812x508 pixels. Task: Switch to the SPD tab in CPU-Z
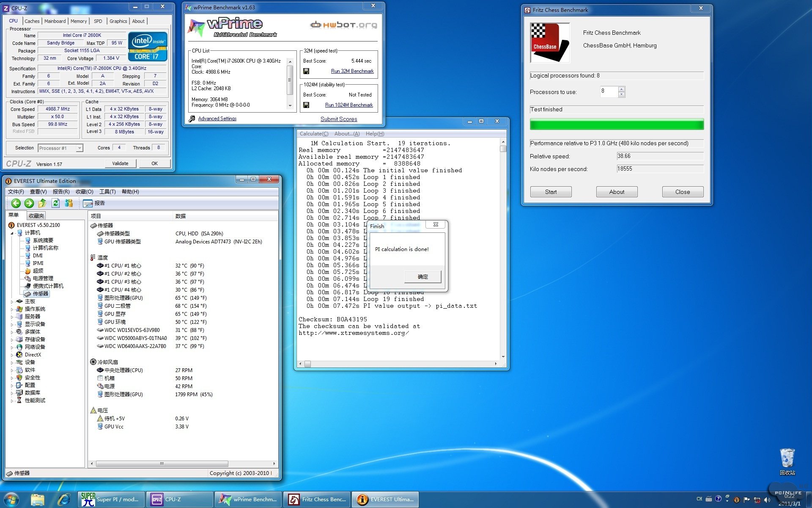(x=98, y=21)
